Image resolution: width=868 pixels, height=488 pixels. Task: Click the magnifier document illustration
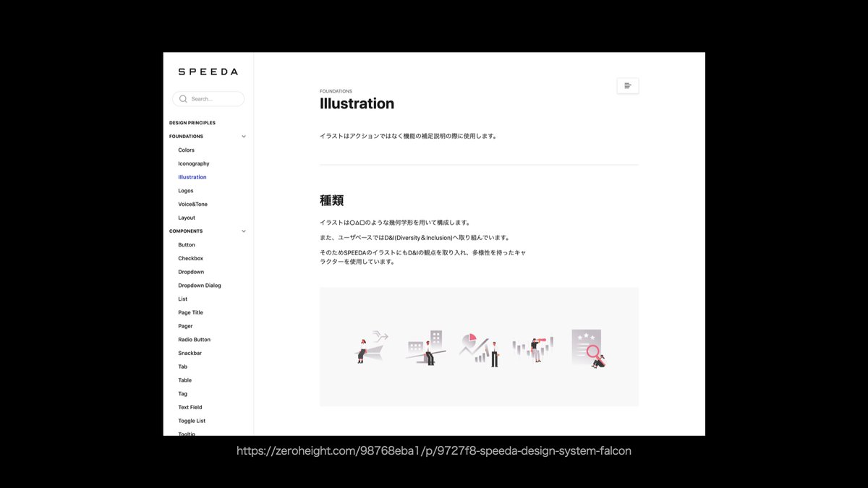(588, 348)
